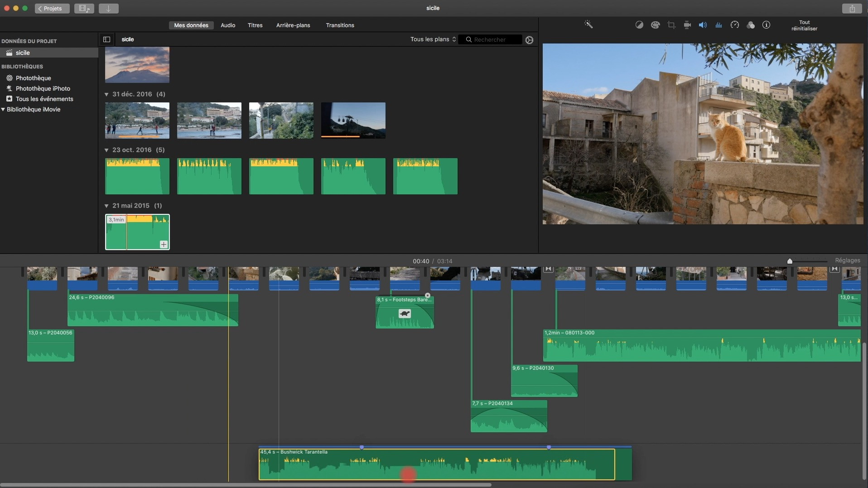Screen dimensions: 868x488
Task: Open timeline Réglages
Action: pyautogui.click(x=847, y=261)
